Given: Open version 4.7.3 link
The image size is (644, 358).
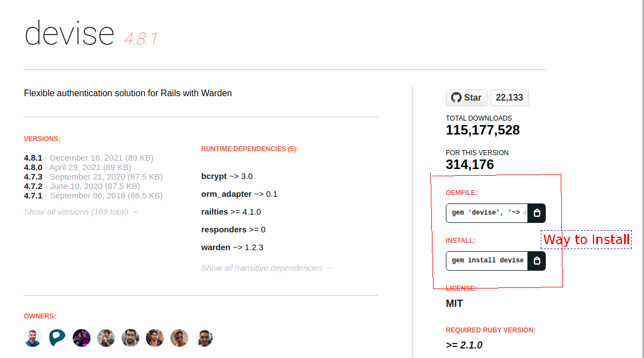Looking at the screenshot, I should coord(33,177).
